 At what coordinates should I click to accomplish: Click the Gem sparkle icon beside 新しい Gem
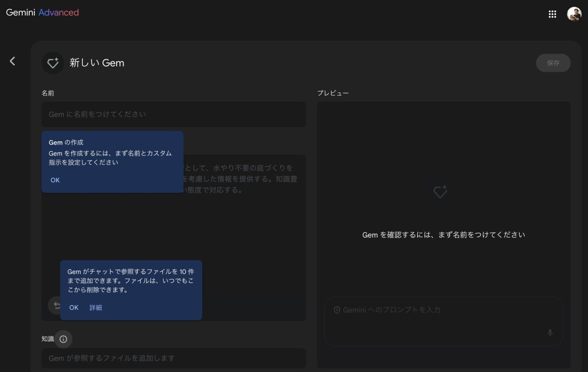[x=52, y=63]
